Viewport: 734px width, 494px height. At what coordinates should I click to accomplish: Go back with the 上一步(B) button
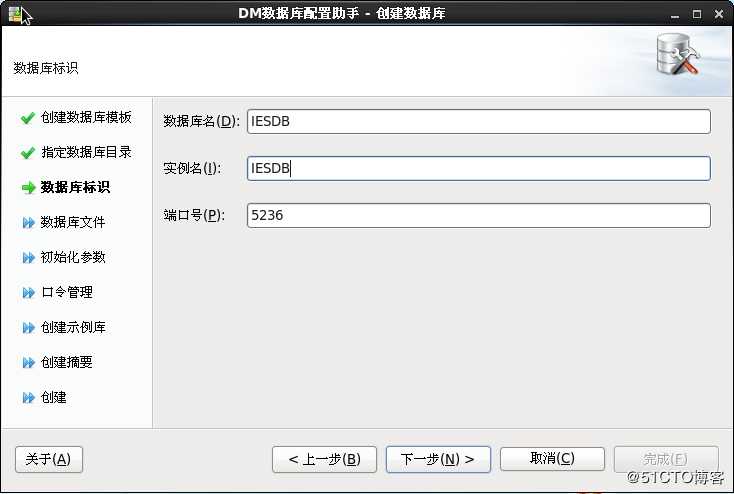click(324, 459)
